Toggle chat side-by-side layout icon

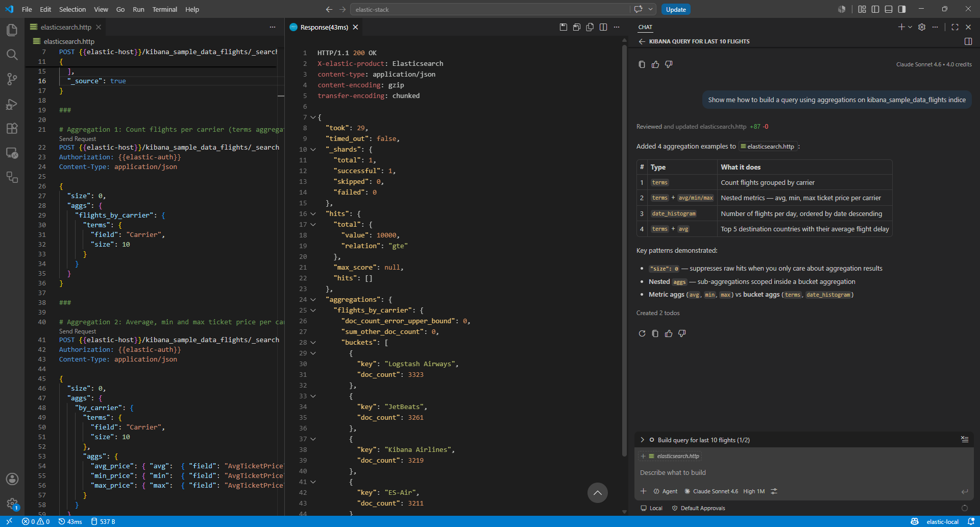968,41
